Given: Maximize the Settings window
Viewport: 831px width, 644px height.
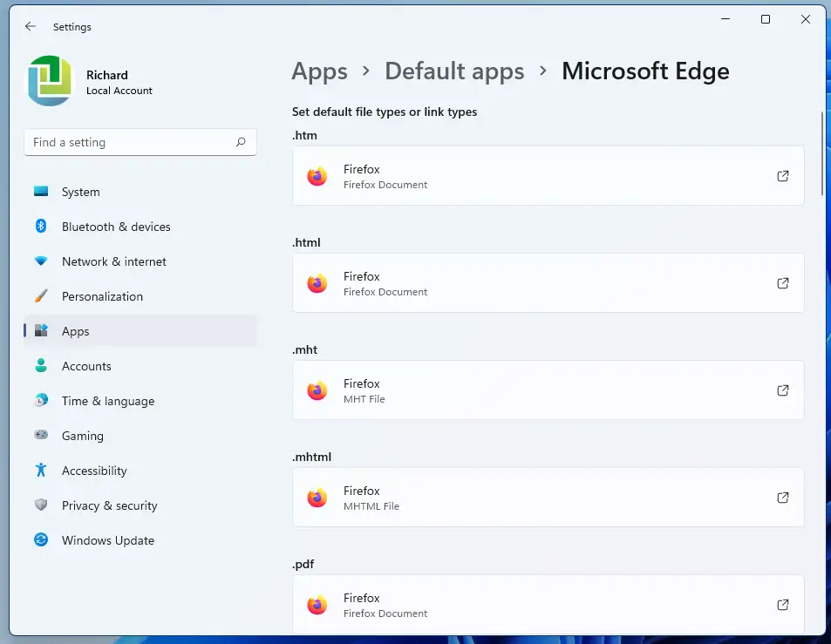Looking at the screenshot, I should [x=766, y=19].
